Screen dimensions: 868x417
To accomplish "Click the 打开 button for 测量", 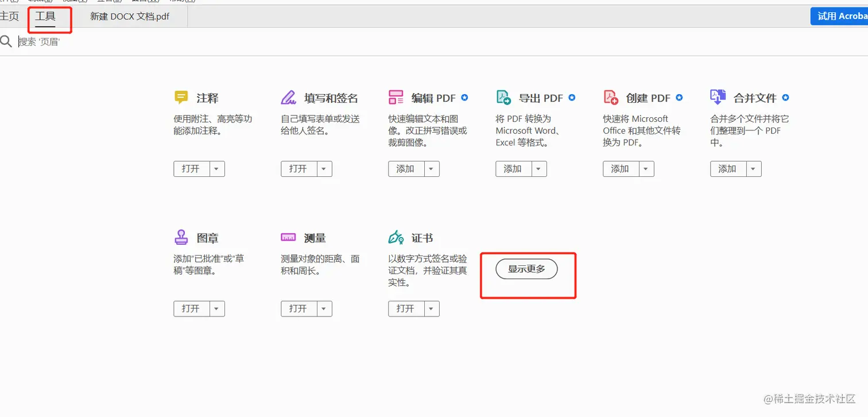I will pyautogui.click(x=299, y=308).
